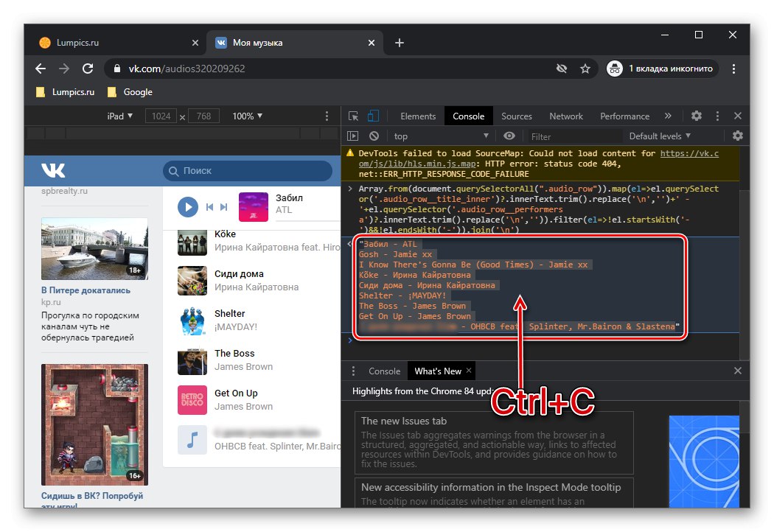Expand the 100% zoom dropdown
Viewport: 774px width, 532px height.
coord(247,116)
